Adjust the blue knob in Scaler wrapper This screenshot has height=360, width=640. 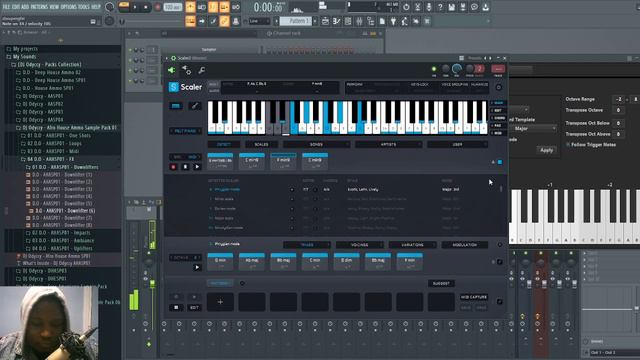point(457,69)
